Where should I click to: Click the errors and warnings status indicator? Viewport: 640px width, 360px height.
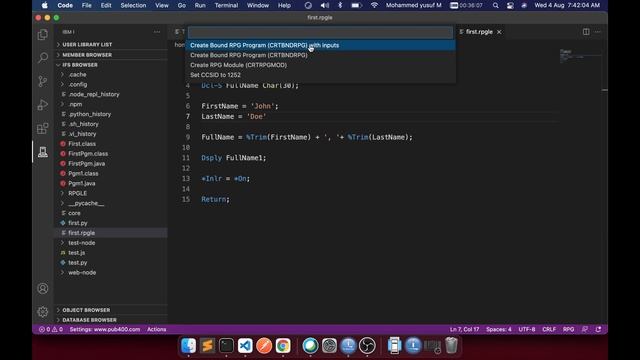click(51, 329)
